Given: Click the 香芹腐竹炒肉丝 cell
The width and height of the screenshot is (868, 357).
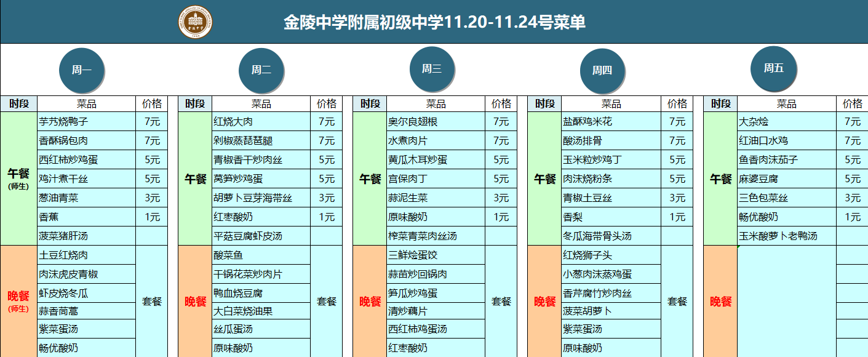Looking at the screenshot, I should 611,293.
